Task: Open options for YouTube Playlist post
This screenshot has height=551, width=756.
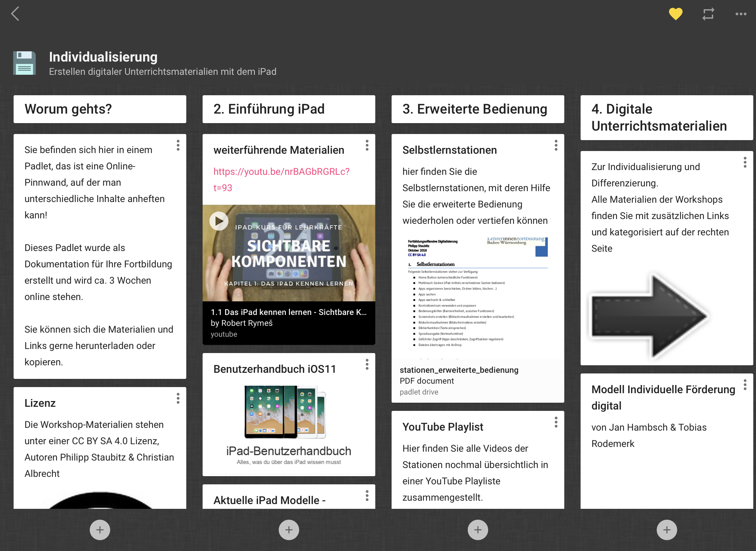Action: click(x=556, y=422)
